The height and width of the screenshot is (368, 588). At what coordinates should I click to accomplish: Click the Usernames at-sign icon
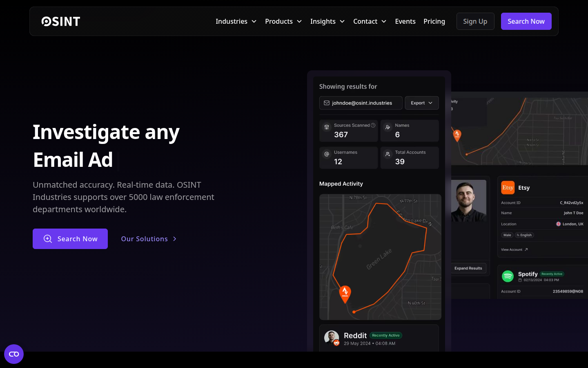(x=327, y=154)
